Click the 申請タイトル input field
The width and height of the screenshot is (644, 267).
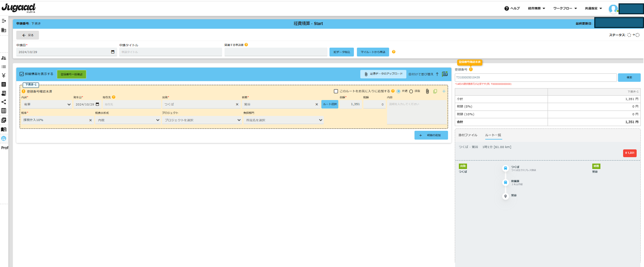click(x=171, y=52)
